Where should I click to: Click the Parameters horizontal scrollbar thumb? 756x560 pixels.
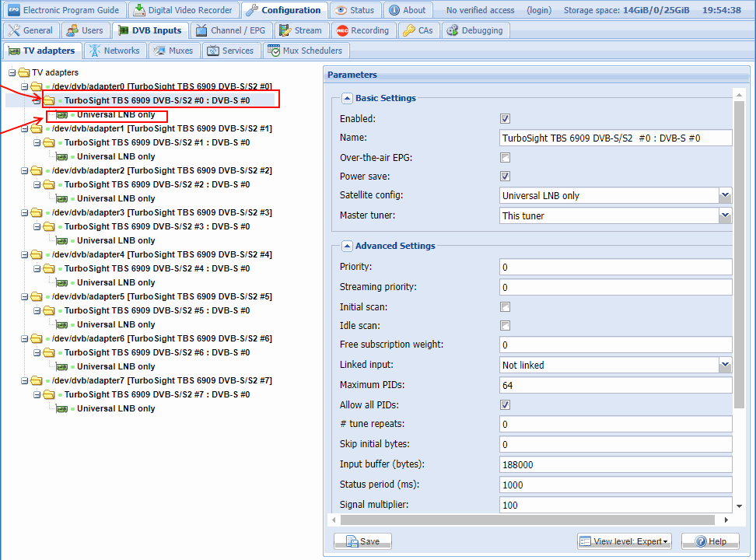coord(527,520)
